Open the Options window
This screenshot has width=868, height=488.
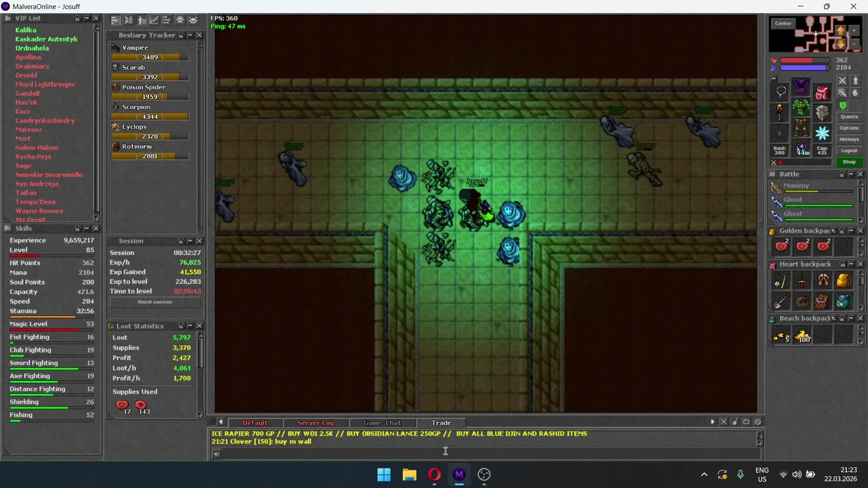[x=849, y=128]
